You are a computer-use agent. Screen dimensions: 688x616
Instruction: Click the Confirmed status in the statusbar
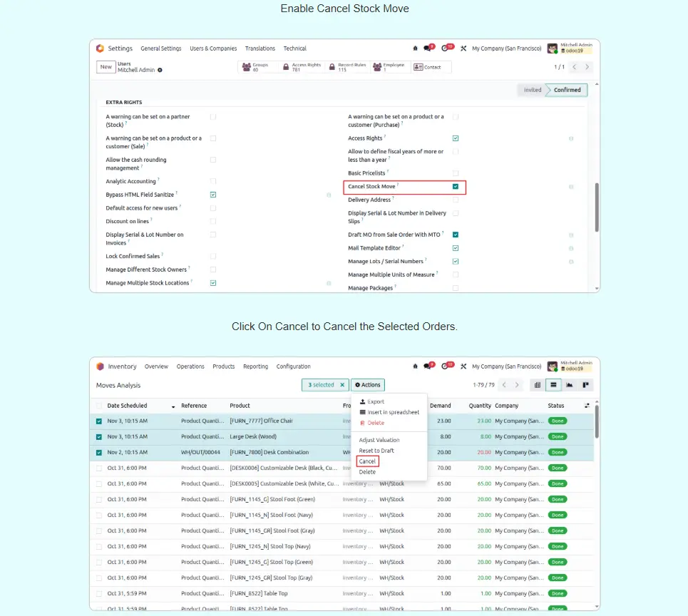(567, 90)
